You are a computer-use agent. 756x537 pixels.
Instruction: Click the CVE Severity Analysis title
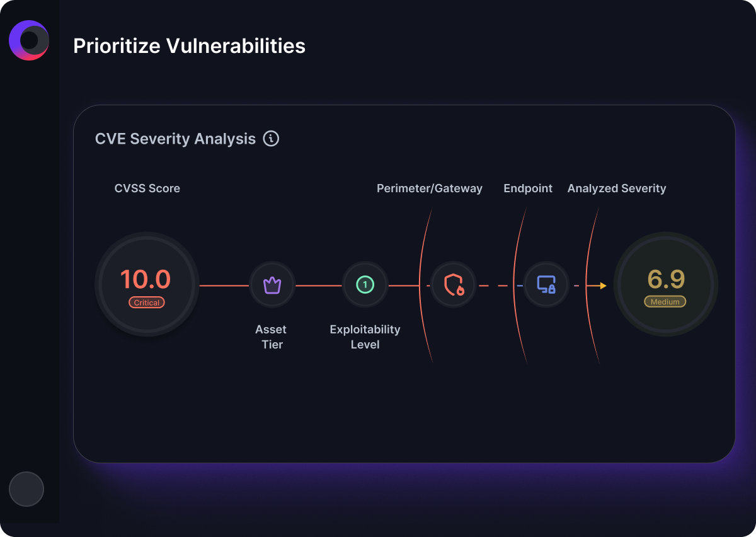[175, 139]
